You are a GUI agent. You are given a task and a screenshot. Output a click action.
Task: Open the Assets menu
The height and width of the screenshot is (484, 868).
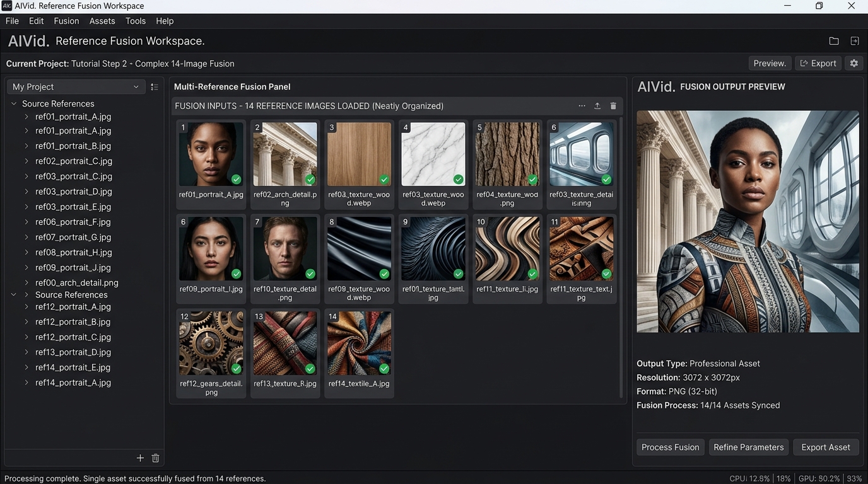pyautogui.click(x=102, y=21)
